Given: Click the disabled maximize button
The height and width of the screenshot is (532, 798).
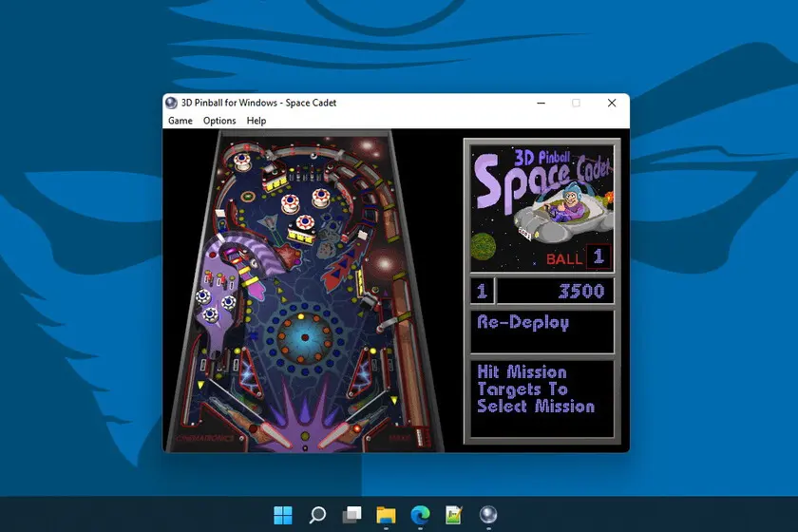Looking at the screenshot, I should pyautogui.click(x=576, y=103).
